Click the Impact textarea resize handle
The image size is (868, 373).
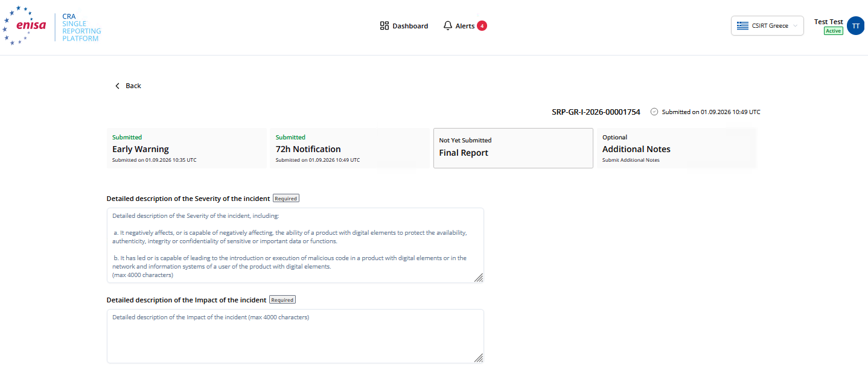pos(478,357)
